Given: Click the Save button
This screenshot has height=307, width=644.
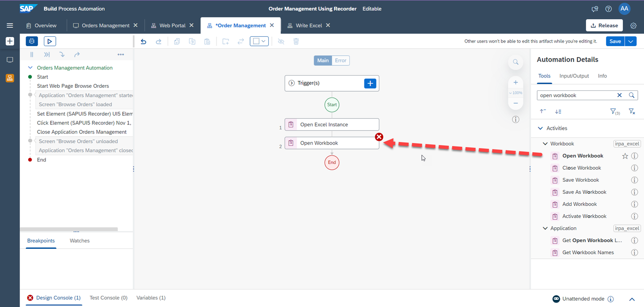Looking at the screenshot, I should point(615,41).
